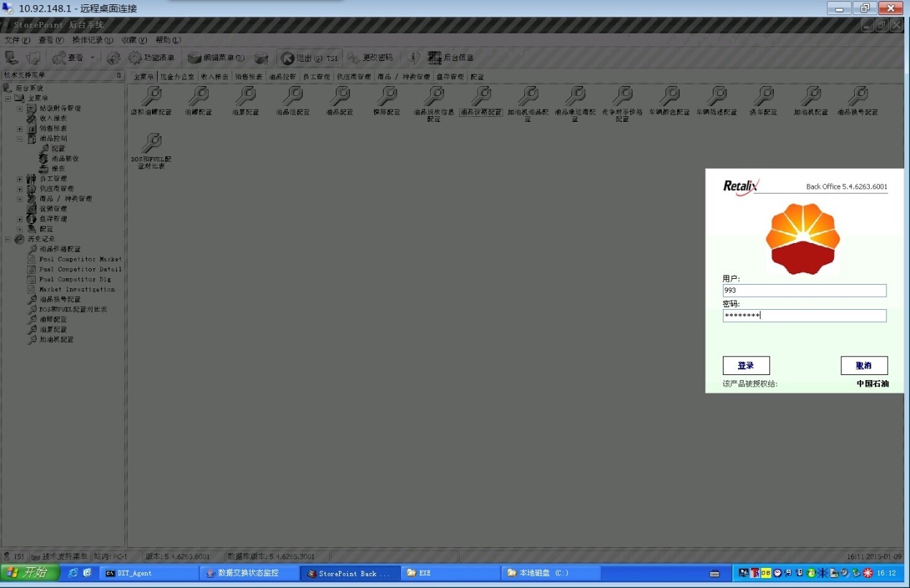Viewport: 910px width, 588px height.
Task: Open 油品组配置 wrench icon
Action: pyautogui.click(x=293, y=96)
